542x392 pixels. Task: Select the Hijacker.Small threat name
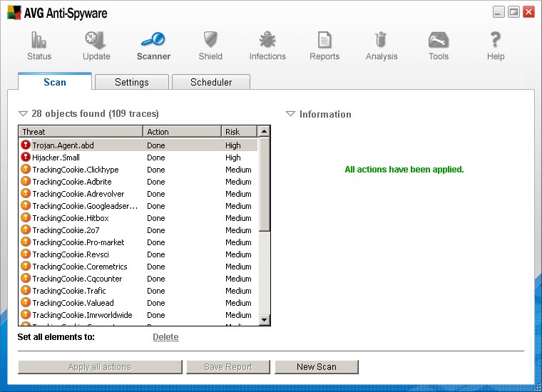(56, 158)
